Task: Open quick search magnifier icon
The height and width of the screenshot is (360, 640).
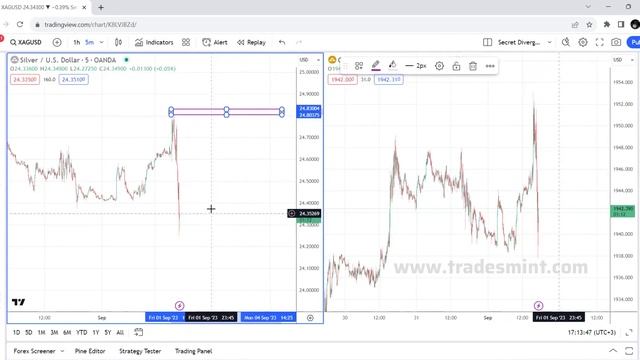Action: 566,42
